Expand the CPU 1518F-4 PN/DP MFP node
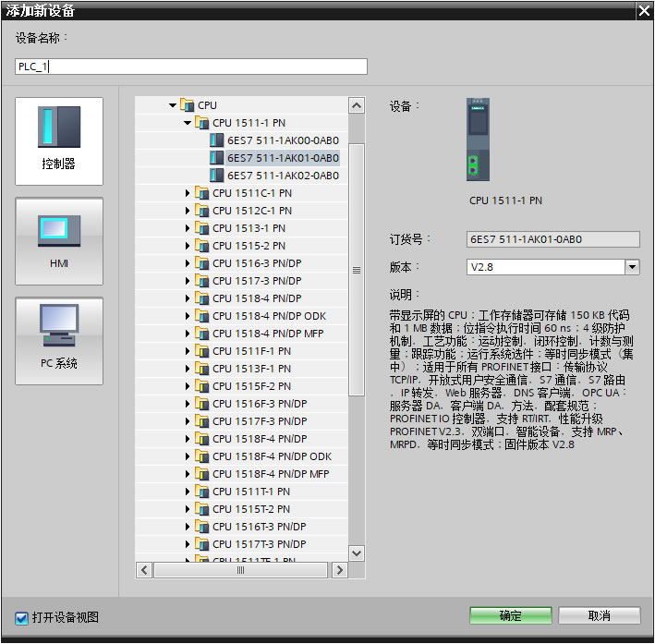Image resolution: width=655 pixels, height=644 pixels. pyautogui.click(x=188, y=473)
